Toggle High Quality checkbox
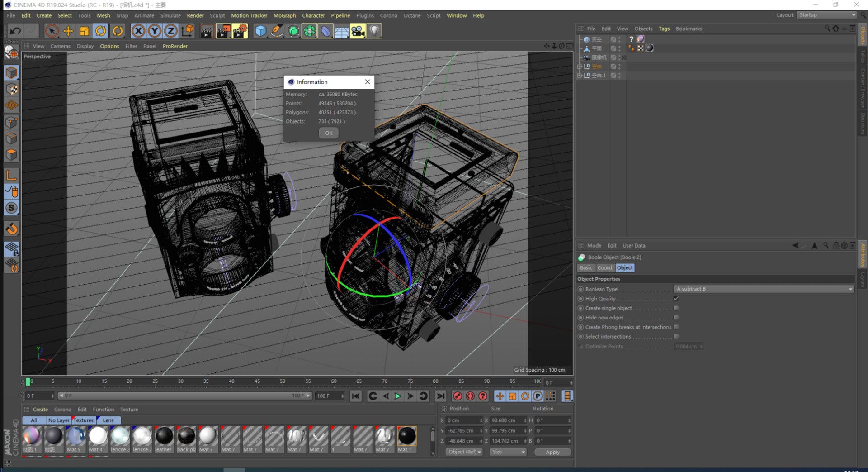Viewport: 868px width, 472px height. coord(676,299)
